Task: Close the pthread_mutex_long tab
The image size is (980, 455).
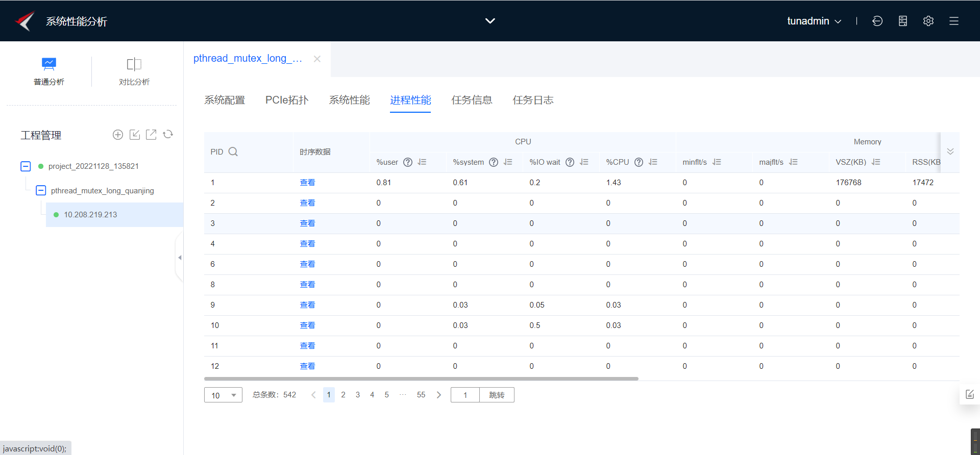Action: (x=317, y=59)
